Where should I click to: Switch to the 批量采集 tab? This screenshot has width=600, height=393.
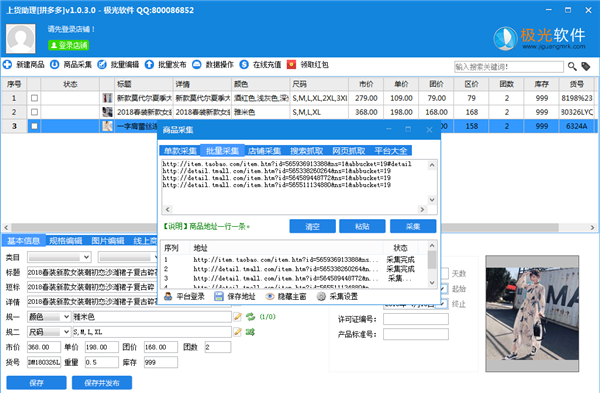222,151
